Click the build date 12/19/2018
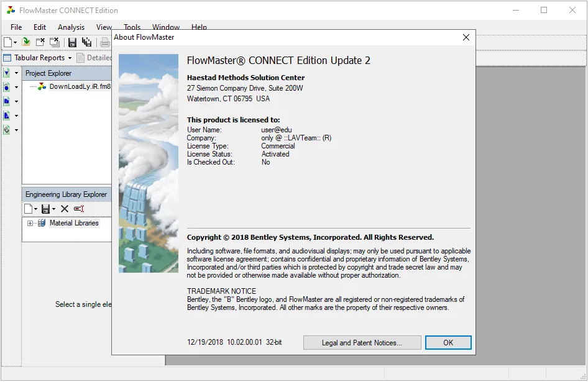This screenshot has height=382, width=588. tap(205, 342)
